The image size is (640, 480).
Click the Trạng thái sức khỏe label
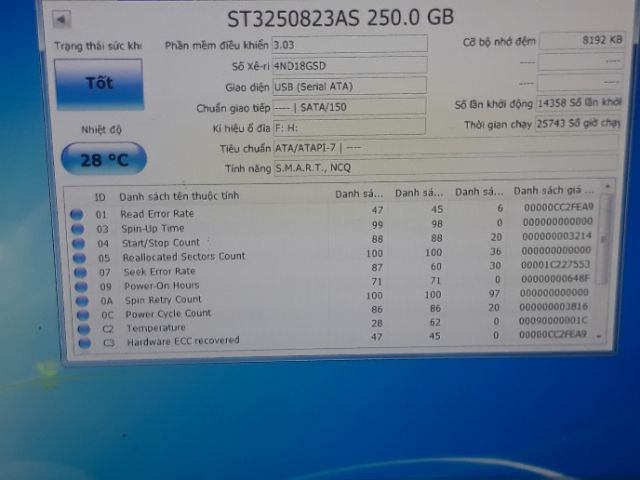(x=98, y=46)
